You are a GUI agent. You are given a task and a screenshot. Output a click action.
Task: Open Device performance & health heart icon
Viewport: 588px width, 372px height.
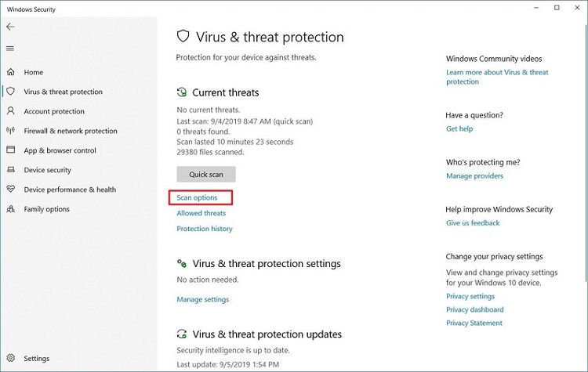tap(10, 190)
